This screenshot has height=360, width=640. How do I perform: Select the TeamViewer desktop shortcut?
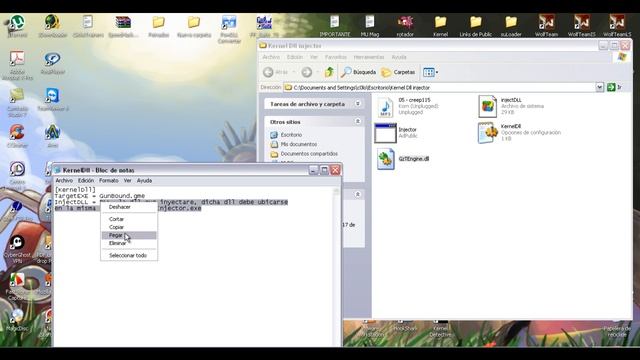click(x=53, y=100)
